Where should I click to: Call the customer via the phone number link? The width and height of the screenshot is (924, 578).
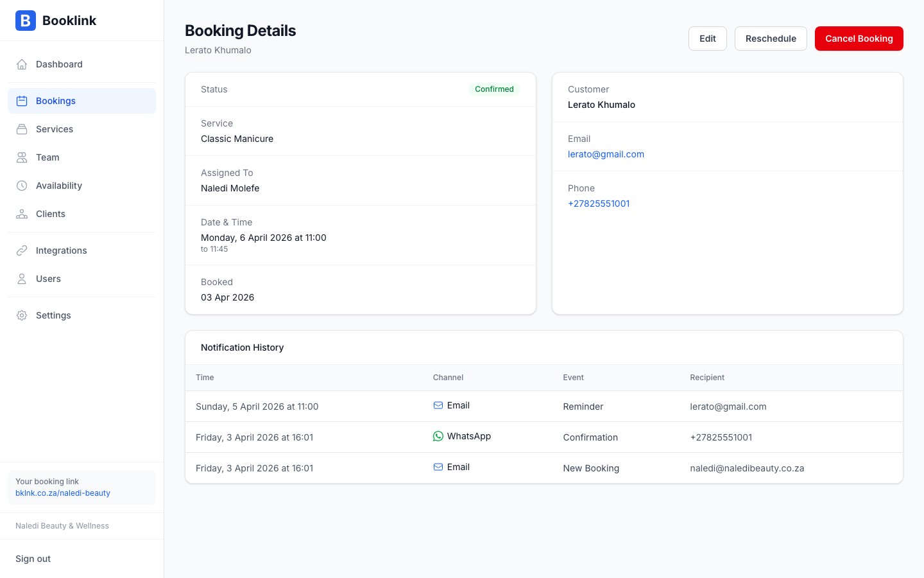pos(599,204)
